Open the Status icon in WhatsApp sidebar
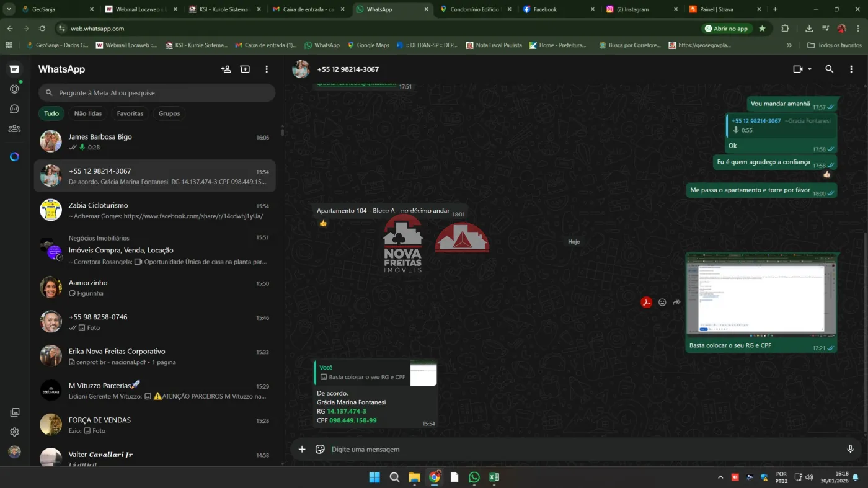 [14, 89]
